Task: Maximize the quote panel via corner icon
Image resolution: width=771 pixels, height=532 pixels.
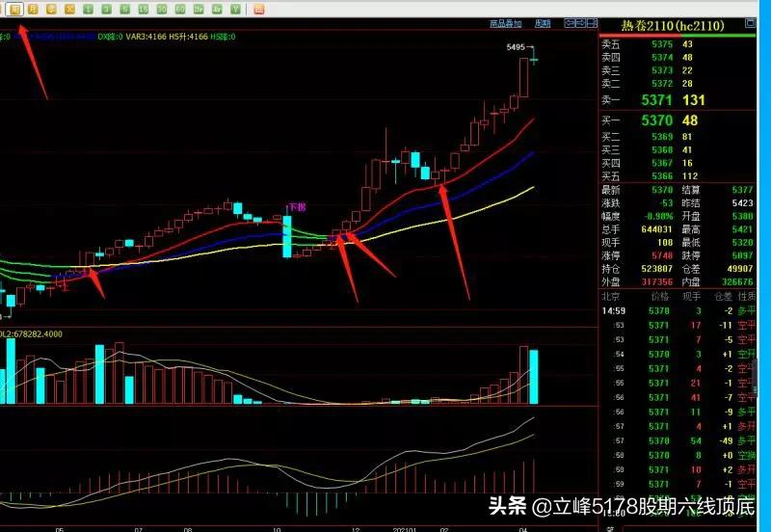Action: click(751, 22)
